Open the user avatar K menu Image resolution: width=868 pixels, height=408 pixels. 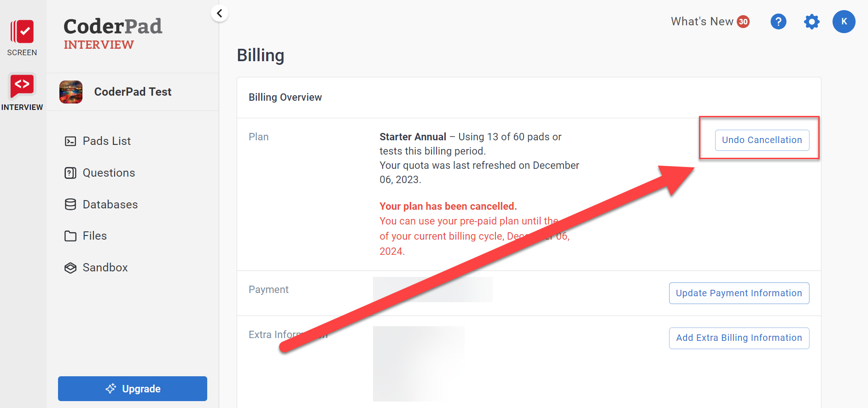click(844, 22)
